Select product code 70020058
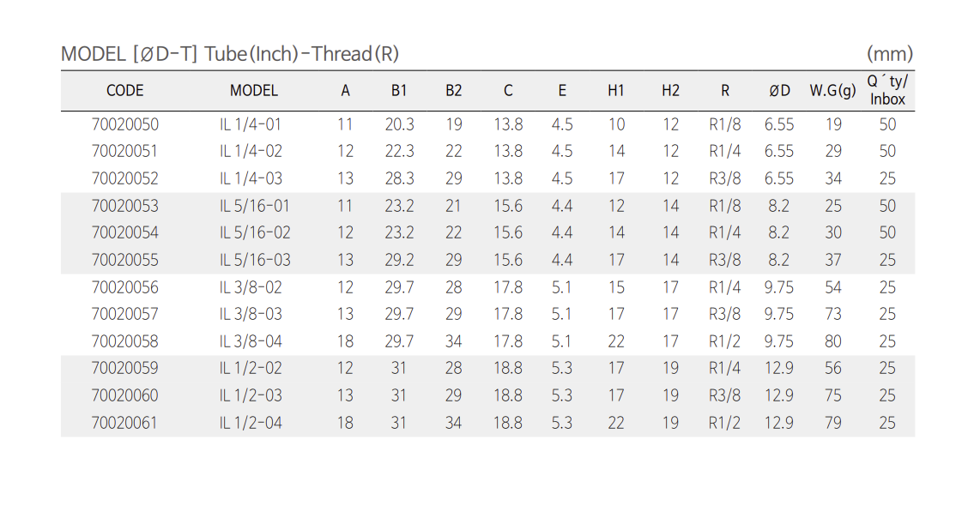The height and width of the screenshot is (512, 980). click(x=125, y=341)
